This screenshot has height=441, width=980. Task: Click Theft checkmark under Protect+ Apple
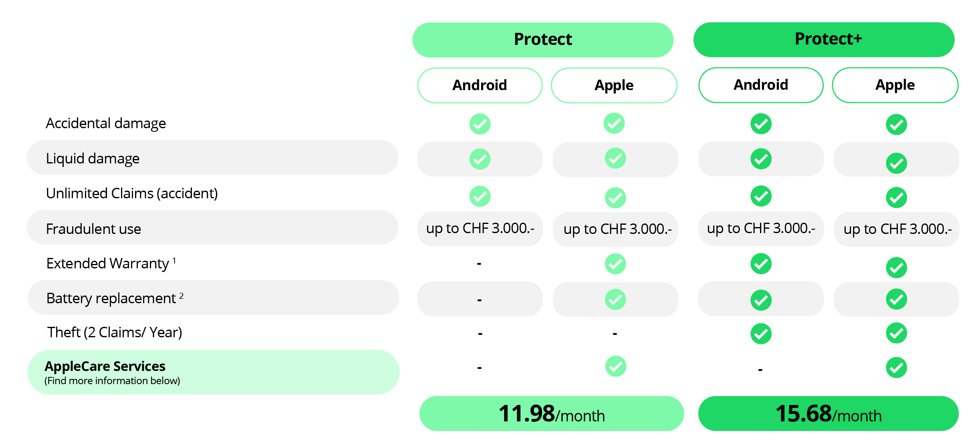[x=896, y=333]
